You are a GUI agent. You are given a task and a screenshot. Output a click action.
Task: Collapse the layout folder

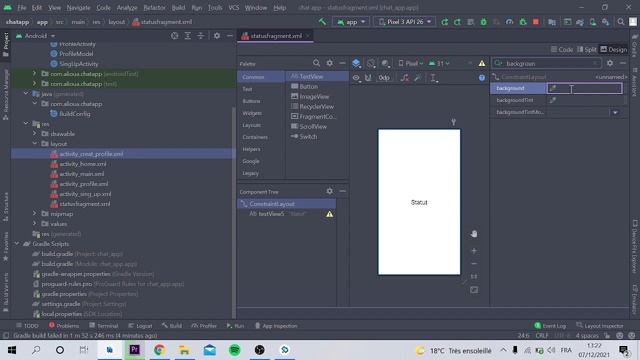[35, 144]
